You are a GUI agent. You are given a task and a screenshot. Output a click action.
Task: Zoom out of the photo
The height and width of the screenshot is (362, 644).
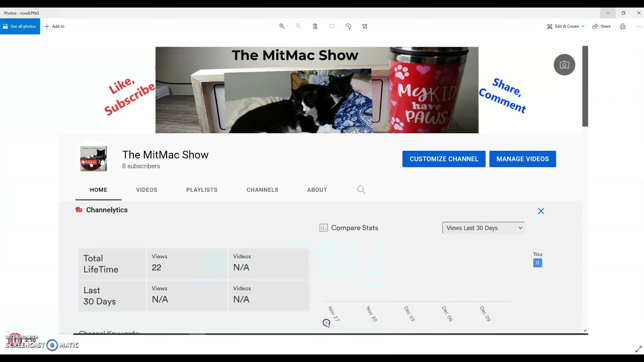(x=298, y=26)
